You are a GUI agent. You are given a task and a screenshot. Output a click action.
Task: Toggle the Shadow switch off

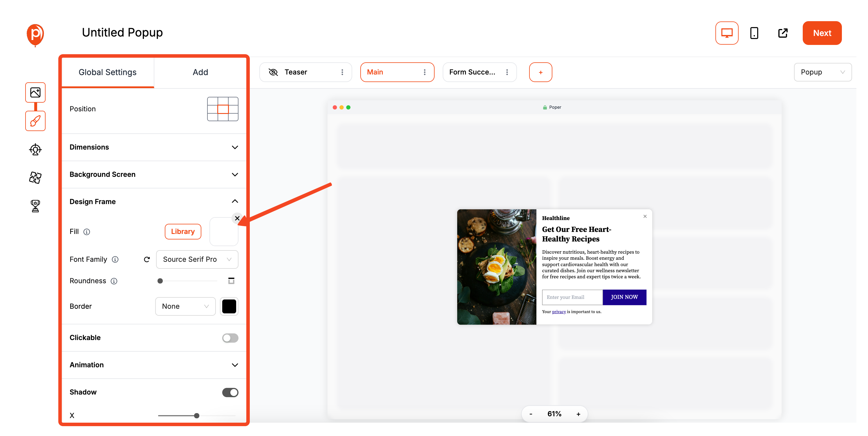coord(230,392)
